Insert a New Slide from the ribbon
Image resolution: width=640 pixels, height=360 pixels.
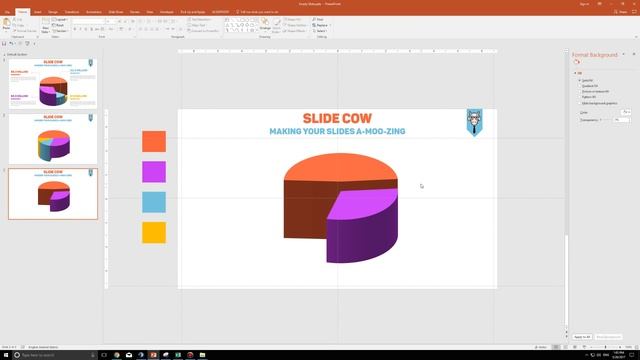pos(45,25)
